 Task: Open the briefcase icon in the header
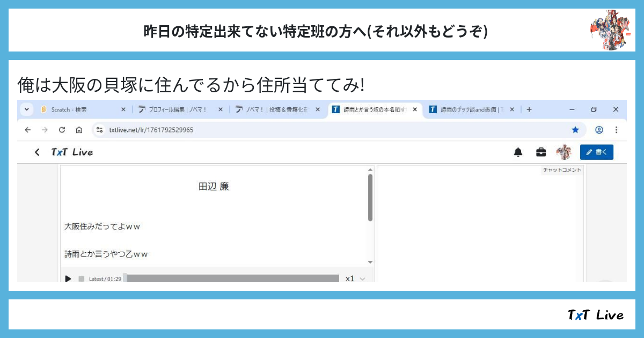tap(541, 152)
